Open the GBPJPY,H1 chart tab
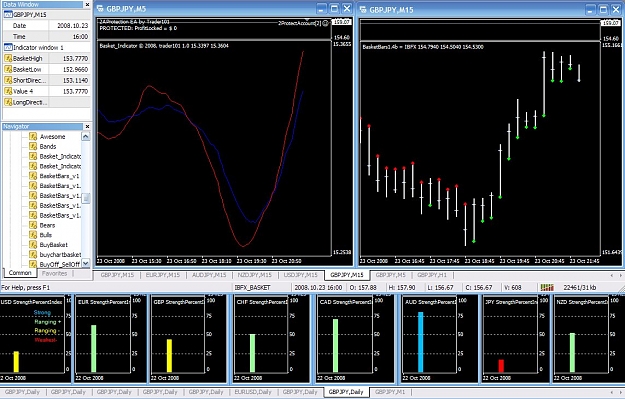This screenshot has height=399, width=625. point(432,275)
